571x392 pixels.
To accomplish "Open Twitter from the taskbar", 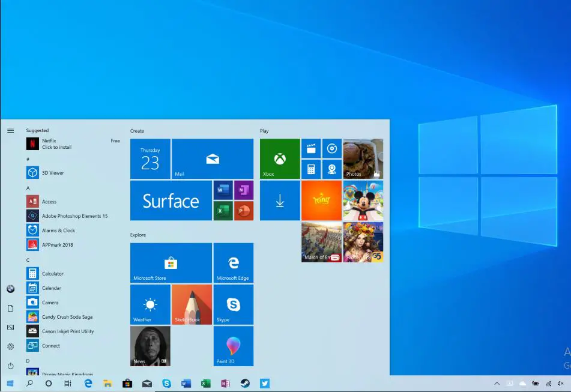I will click(265, 383).
